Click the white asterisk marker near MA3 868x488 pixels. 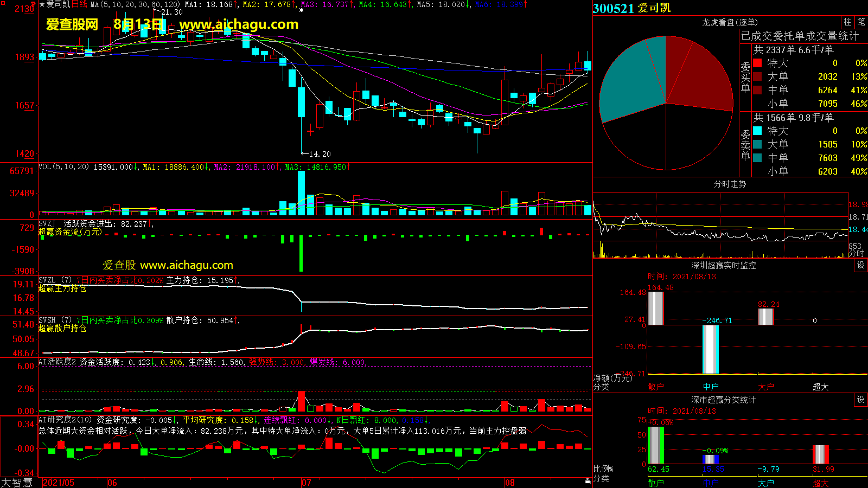tap(301, 10)
